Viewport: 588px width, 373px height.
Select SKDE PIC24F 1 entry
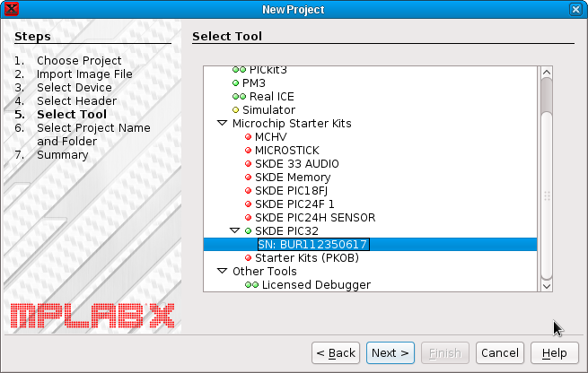click(294, 204)
